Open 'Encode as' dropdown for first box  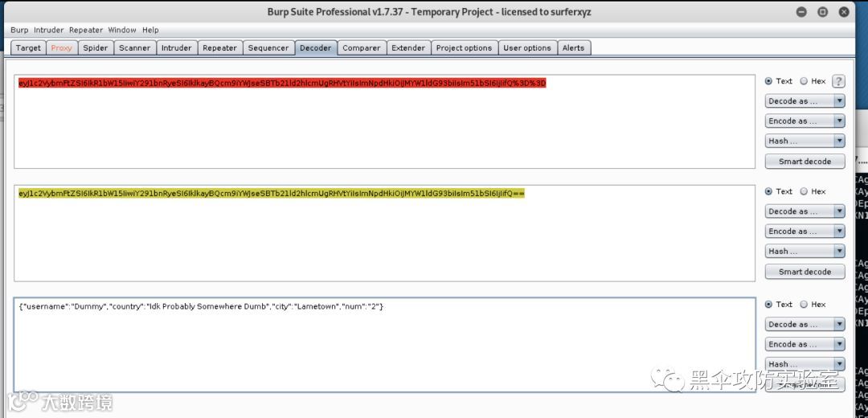[805, 121]
